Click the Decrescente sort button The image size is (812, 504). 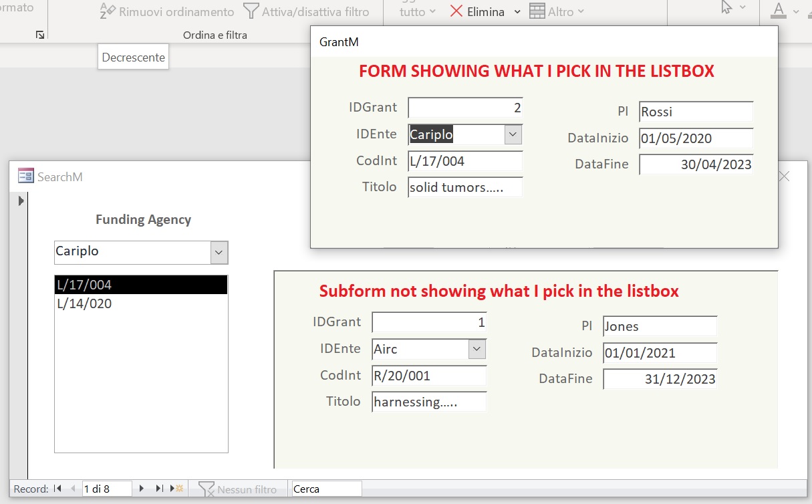[x=133, y=57]
